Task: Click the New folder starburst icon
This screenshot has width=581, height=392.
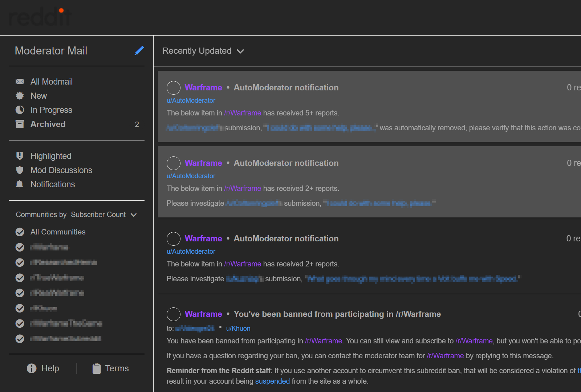Action: [20, 96]
